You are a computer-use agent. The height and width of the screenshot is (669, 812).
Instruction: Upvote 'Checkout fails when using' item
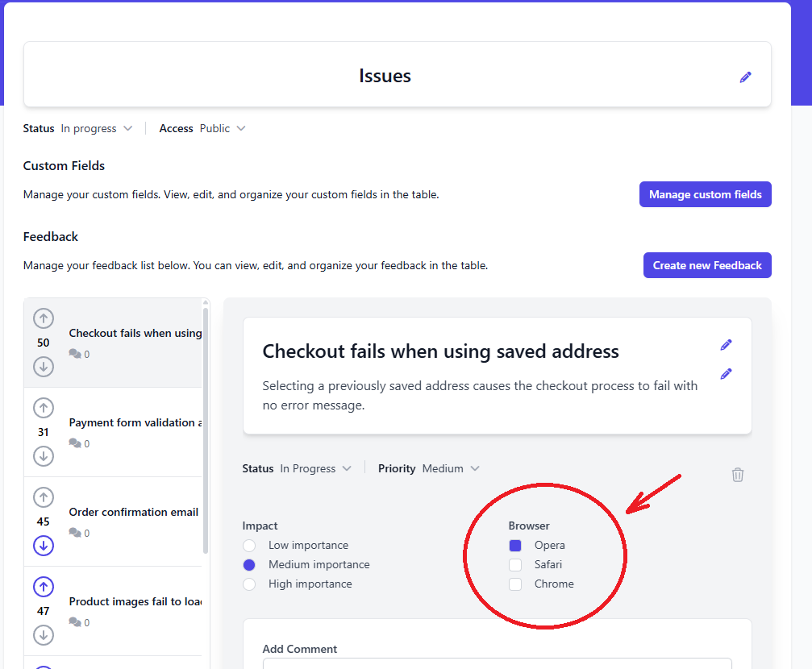point(44,318)
